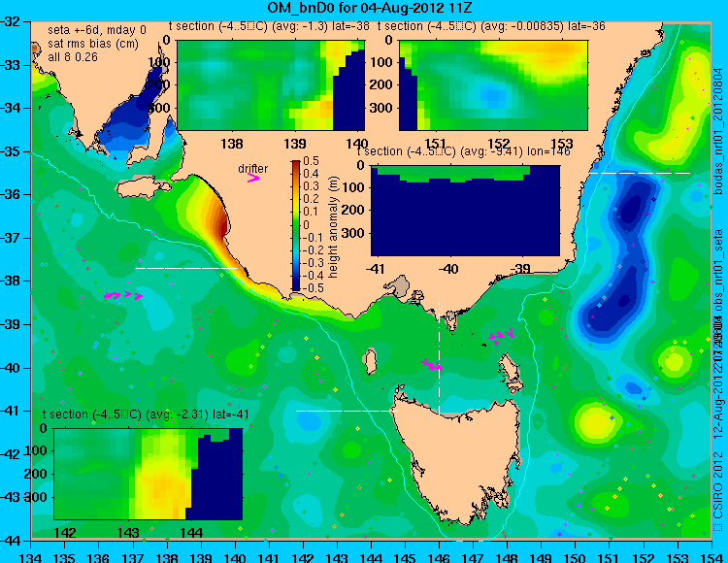
Task: Click the plot title 'OM_bnD0 for 04-Aug-2012 11Z'
Action: (370, 8)
